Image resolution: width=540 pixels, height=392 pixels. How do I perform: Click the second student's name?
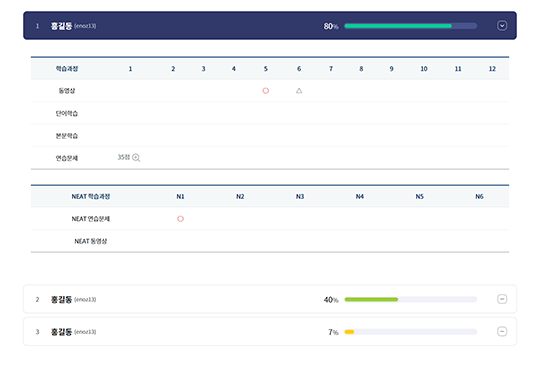point(61,299)
